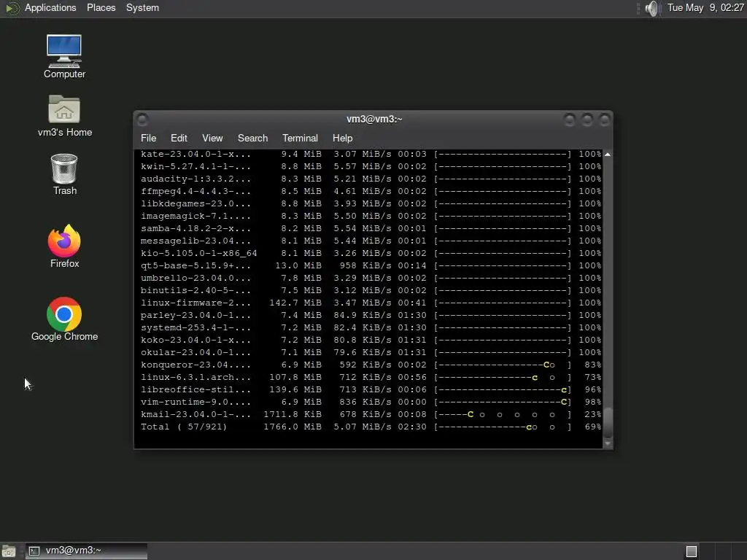Click the text libreoffice-stil...
The height and width of the screenshot is (560, 747).
[x=196, y=390]
